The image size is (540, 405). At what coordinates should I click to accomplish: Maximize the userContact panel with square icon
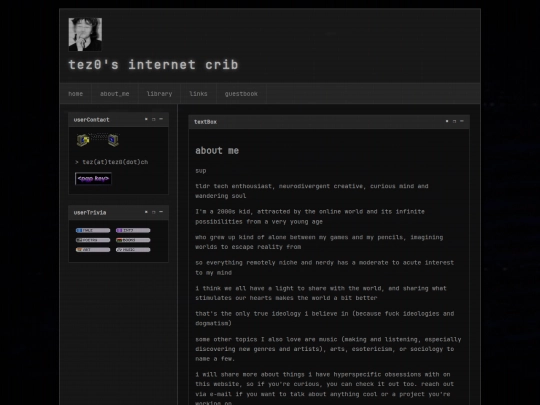click(154, 120)
